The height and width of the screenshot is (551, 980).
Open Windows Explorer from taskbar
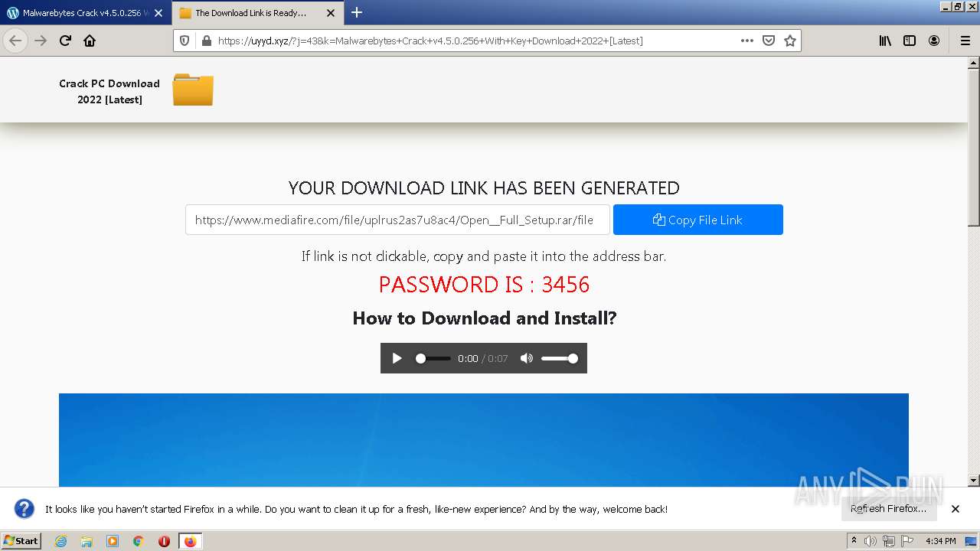click(x=87, y=541)
